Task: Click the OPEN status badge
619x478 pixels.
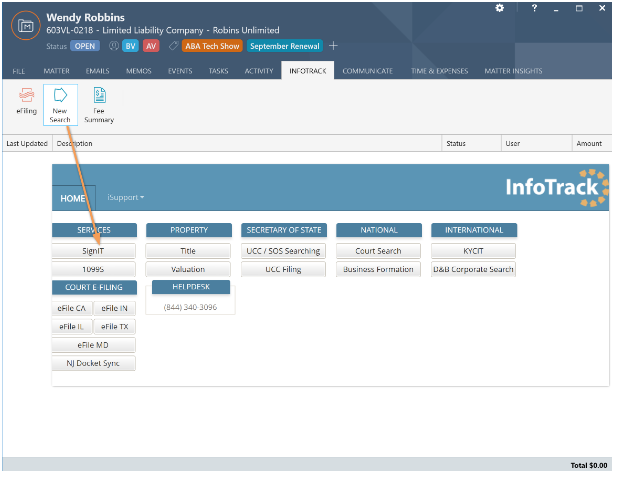Action: click(x=85, y=46)
